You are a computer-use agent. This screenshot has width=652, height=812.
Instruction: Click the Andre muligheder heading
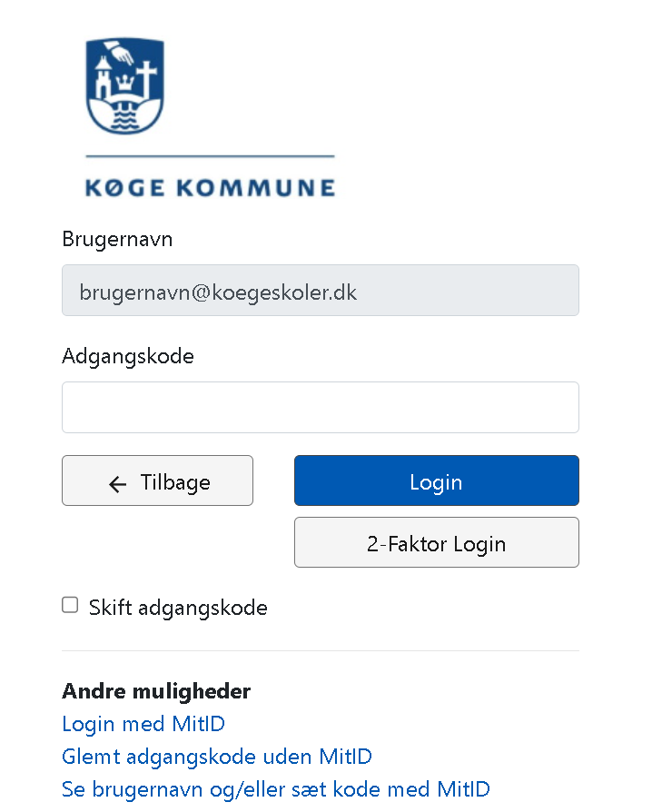click(x=156, y=691)
